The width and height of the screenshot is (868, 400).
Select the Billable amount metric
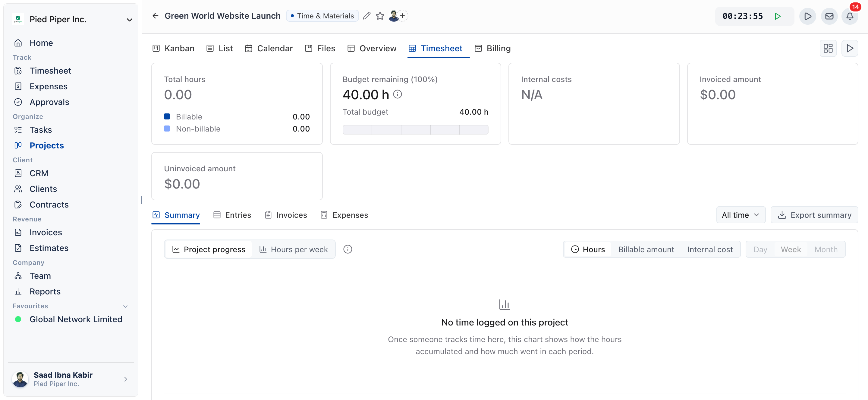[x=646, y=249]
